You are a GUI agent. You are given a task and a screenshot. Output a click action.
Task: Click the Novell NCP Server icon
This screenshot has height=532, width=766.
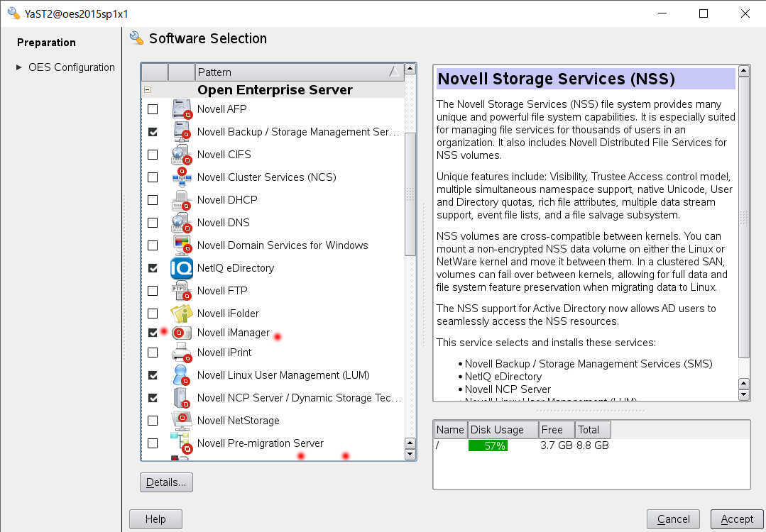(182, 398)
